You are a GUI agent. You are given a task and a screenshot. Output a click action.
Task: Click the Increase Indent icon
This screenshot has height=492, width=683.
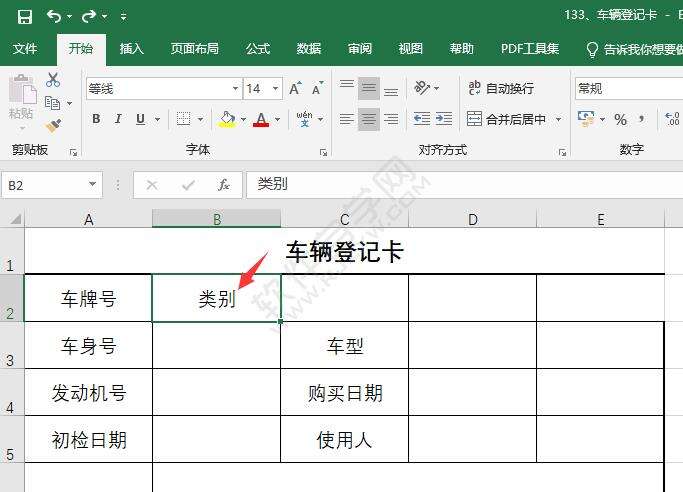click(444, 119)
